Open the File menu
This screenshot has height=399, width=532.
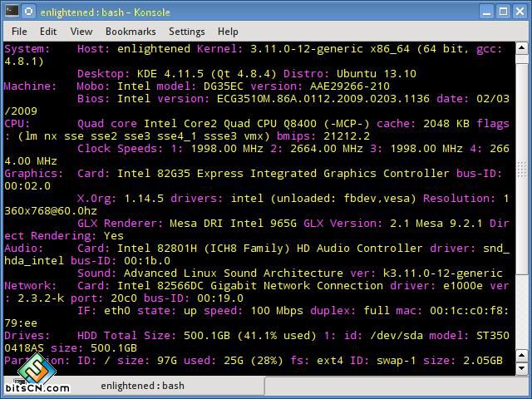tap(19, 32)
